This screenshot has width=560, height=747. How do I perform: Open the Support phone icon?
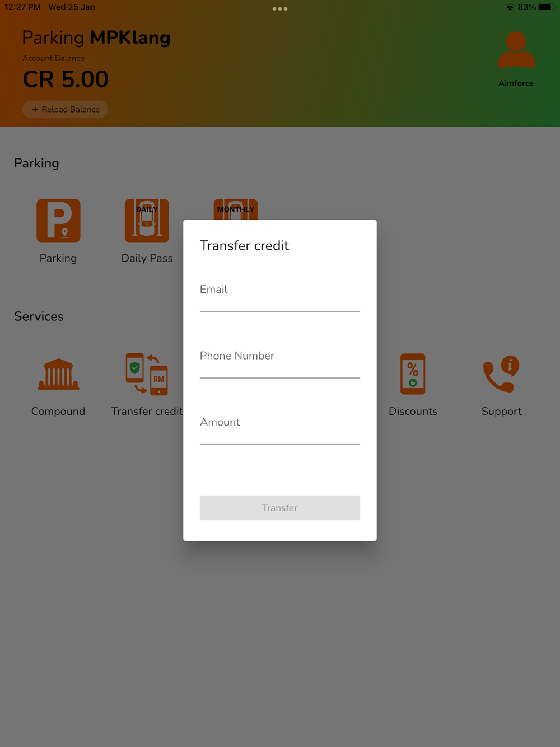pyautogui.click(x=501, y=374)
